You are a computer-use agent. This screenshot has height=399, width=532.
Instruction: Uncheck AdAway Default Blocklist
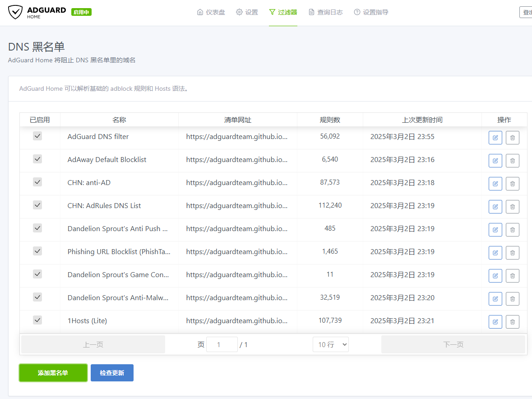[x=37, y=159]
